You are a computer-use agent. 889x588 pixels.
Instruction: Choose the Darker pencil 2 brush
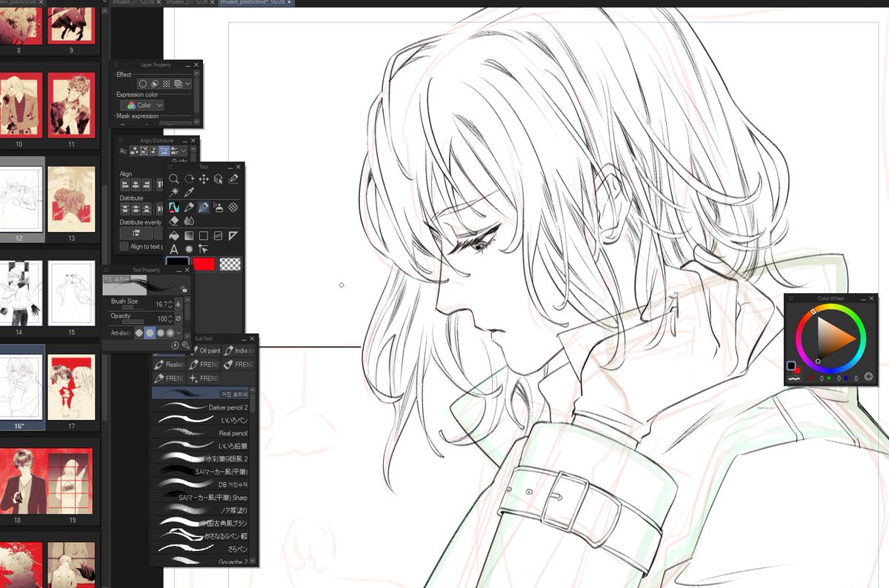click(x=201, y=407)
